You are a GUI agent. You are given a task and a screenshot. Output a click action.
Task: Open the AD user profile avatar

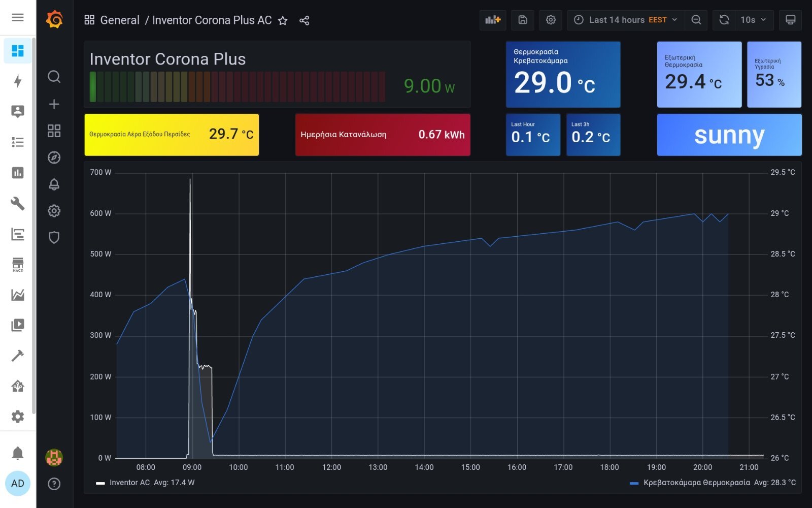coord(18,483)
